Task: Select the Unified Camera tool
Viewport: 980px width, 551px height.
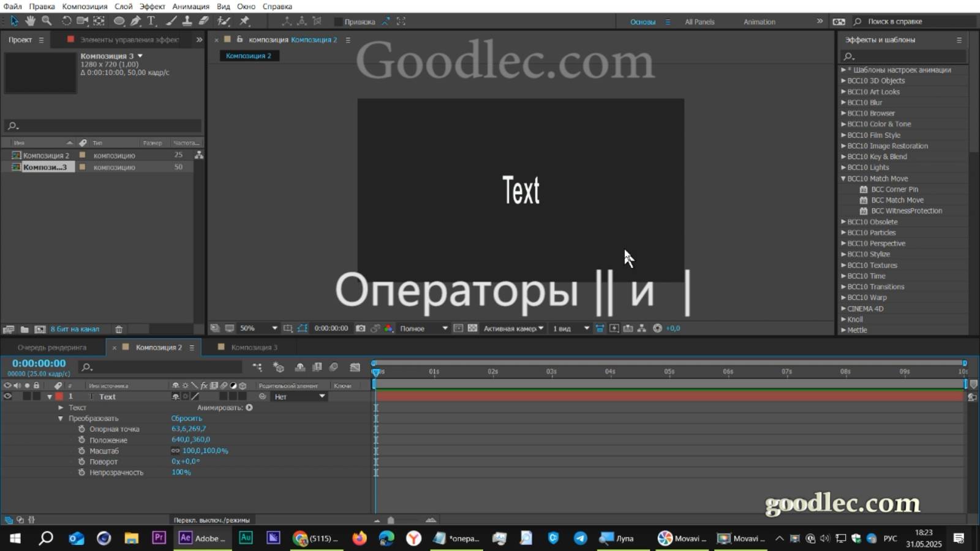Action: [x=82, y=21]
